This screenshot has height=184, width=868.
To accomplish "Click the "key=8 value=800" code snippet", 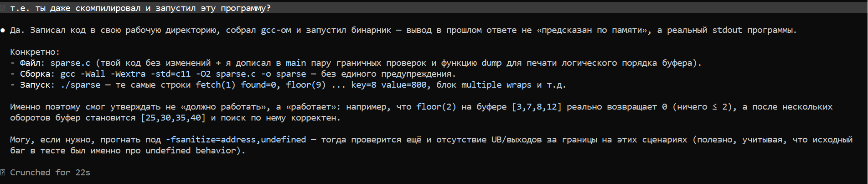I will (x=389, y=85).
